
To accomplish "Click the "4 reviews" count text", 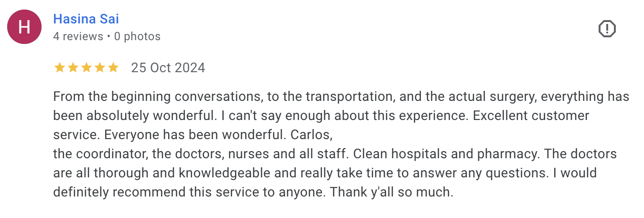I will pos(78,36).
